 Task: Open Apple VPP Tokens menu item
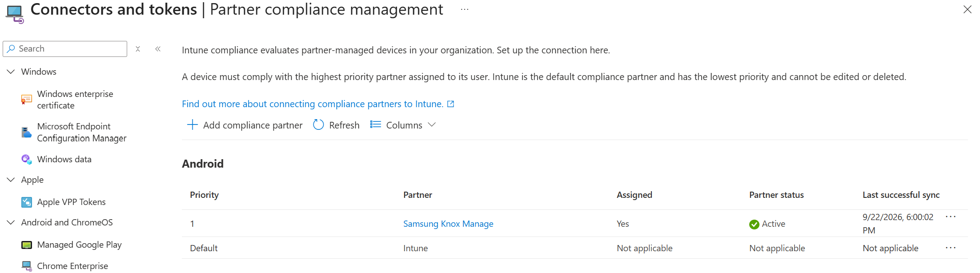coord(71,202)
